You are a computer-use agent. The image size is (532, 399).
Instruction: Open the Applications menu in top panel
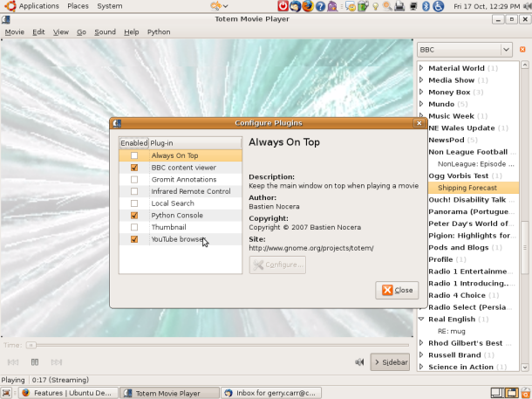[x=38, y=6]
